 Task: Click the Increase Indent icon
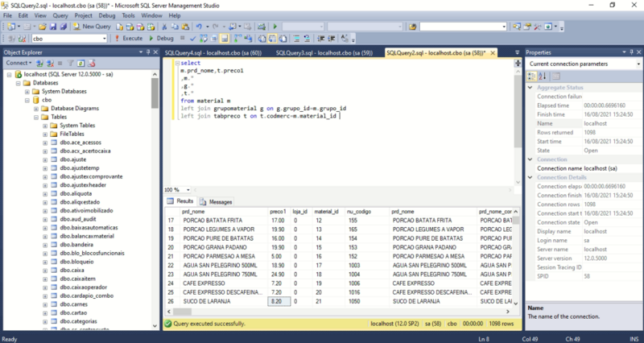click(x=331, y=39)
